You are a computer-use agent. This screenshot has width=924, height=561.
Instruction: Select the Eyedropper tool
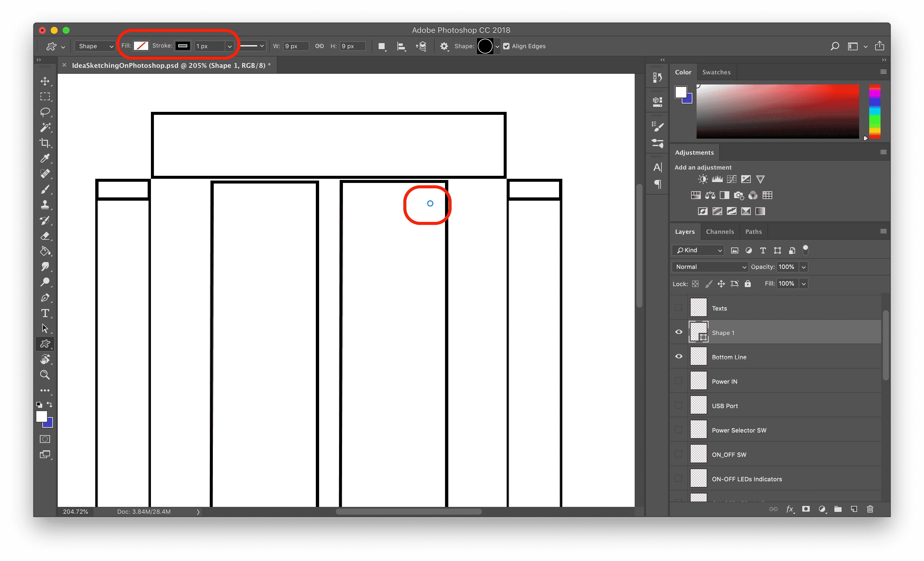[x=45, y=158]
